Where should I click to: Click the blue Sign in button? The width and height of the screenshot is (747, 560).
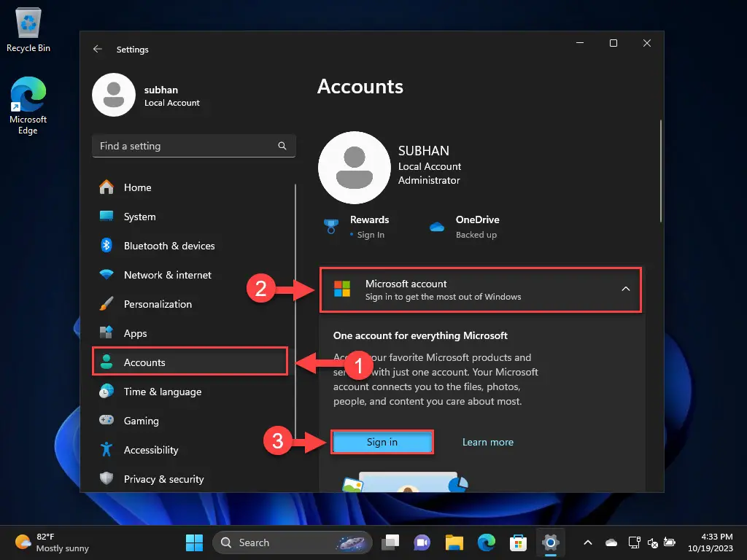[x=382, y=442]
